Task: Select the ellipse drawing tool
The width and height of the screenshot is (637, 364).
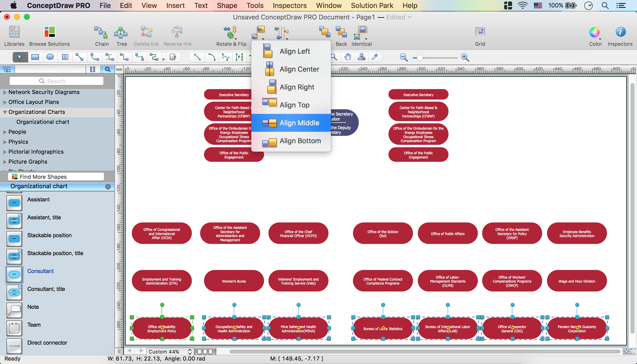Action: tap(50, 57)
